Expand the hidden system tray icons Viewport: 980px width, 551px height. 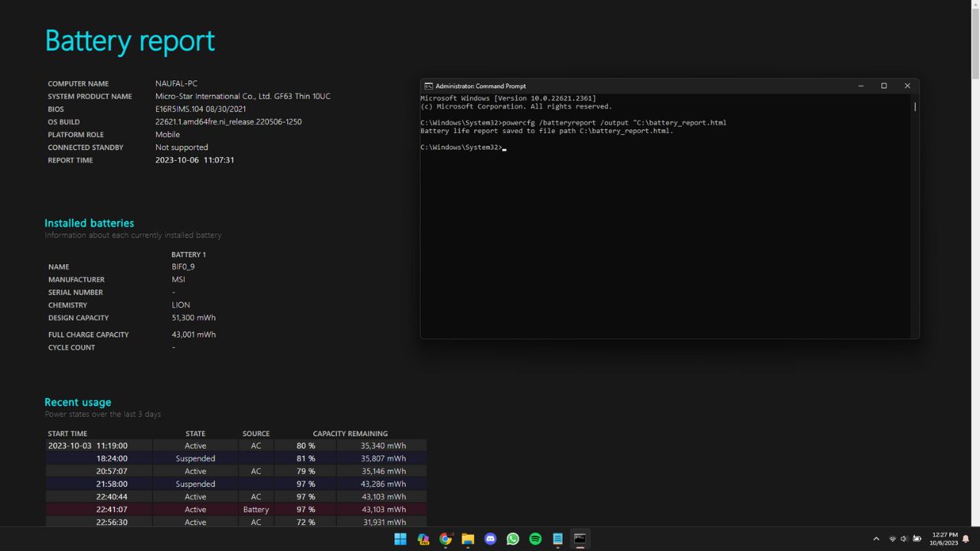click(x=876, y=539)
